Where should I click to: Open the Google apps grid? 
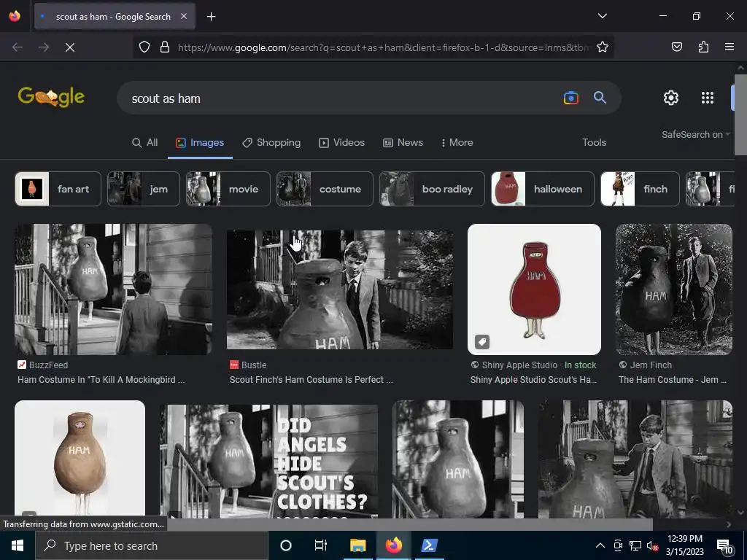708,98
